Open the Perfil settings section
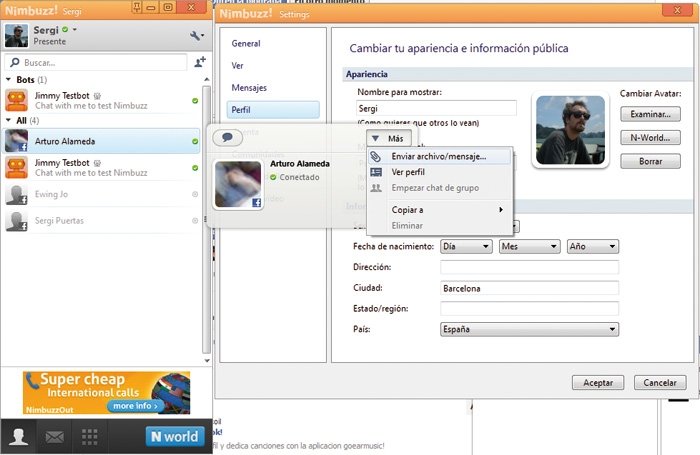The image size is (700, 455). (273, 109)
